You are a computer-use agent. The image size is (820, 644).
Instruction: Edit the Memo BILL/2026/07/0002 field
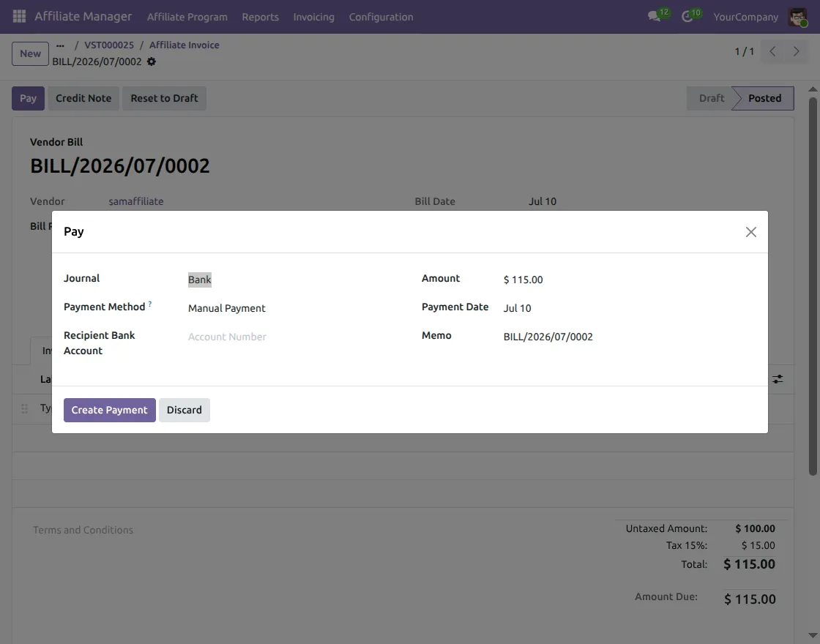click(629, 337)
